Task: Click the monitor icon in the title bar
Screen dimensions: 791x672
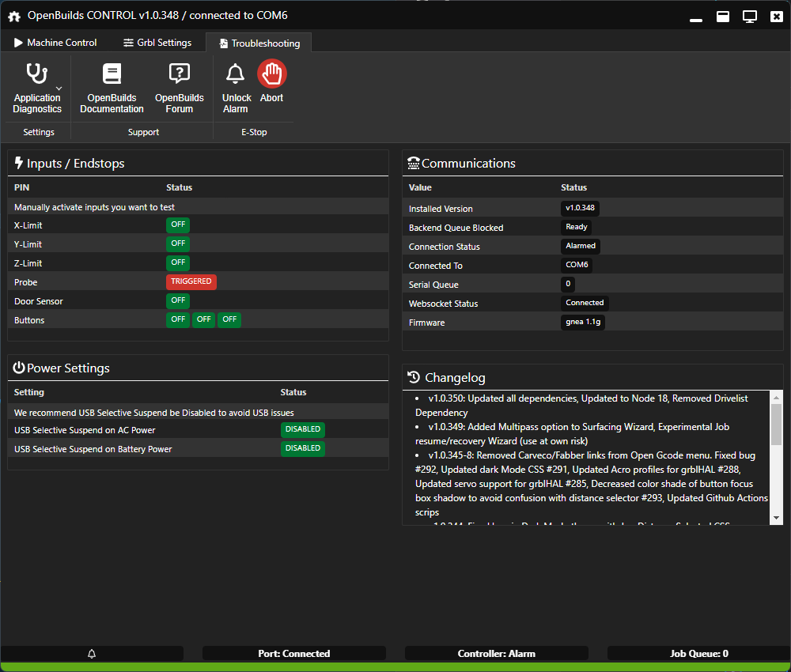Action: tap(750, 16)
